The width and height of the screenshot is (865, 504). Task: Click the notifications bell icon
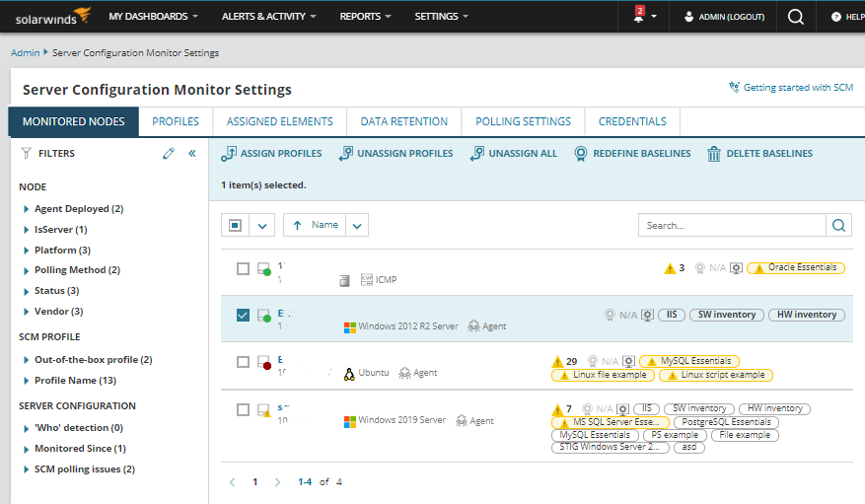click(637, 17)
